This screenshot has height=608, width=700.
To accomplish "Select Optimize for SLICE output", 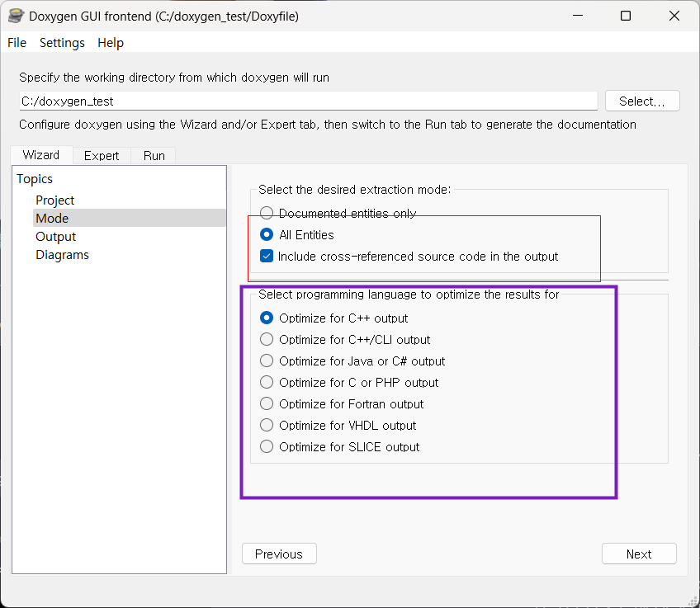I will tap(267, 446).
